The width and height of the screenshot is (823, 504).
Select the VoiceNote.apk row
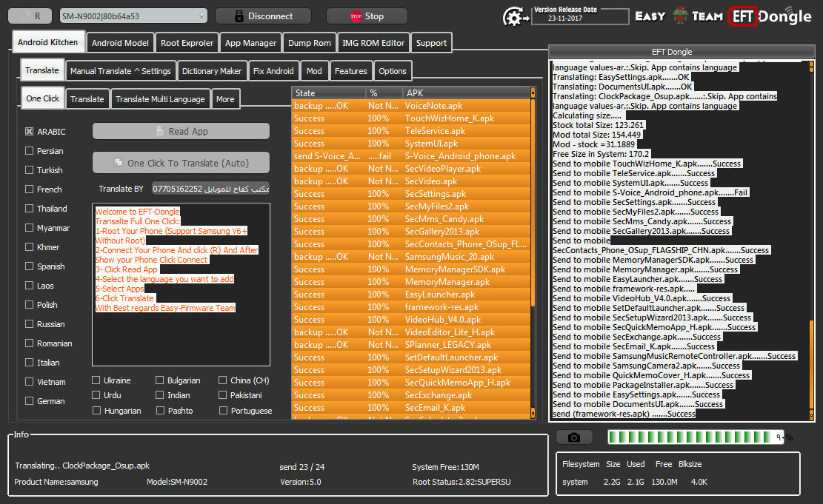point(411,106)
